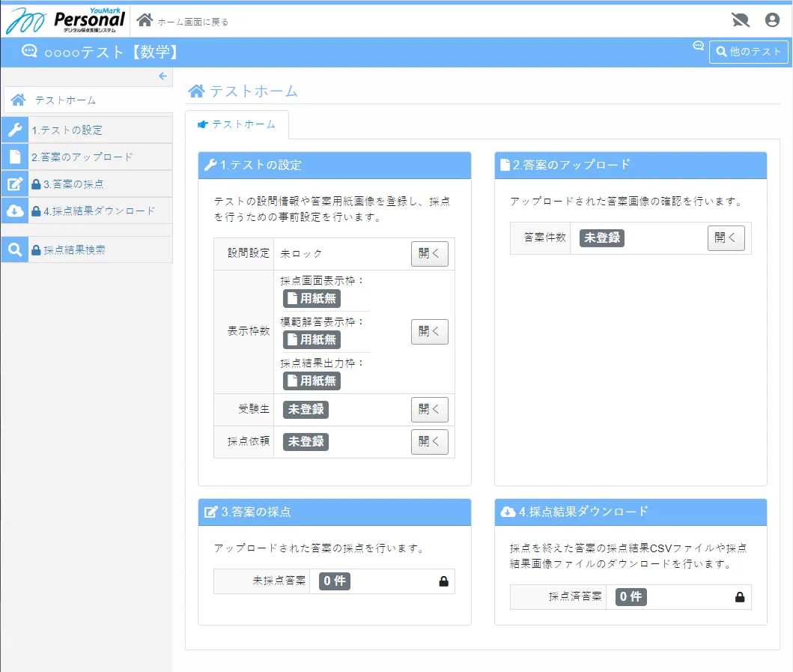Viewport: 793px width, 672px height.
Task: Click the edit icon for answer grading
Action: click(15, 184)
